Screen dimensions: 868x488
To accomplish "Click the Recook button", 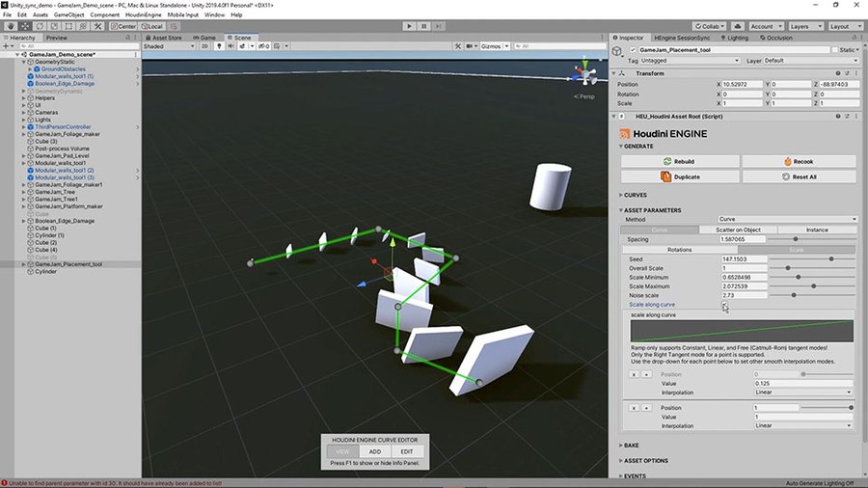I will (x=799, y=162).
